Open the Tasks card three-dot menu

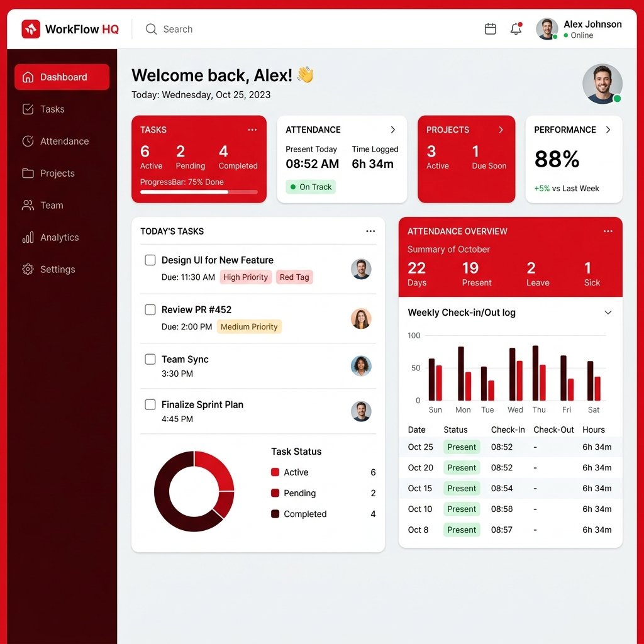pos(252,130)
